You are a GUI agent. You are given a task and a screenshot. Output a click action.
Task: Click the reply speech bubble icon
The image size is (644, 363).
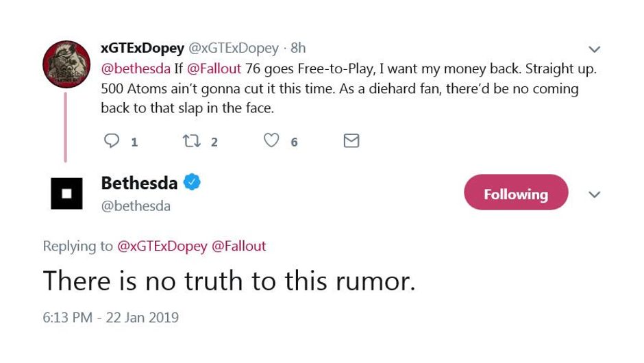pos(112,141)
